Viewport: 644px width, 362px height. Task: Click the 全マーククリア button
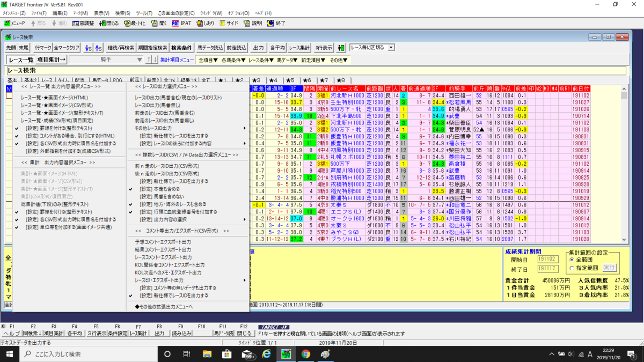tap(67, 48)
